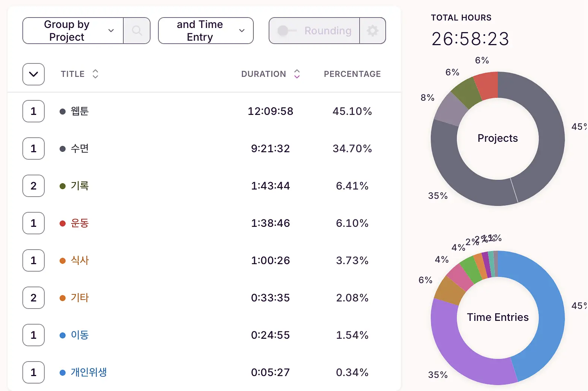This screenshot has width=588, height=391.
Task: Open the 수면 project row
Action: (204, 148)
